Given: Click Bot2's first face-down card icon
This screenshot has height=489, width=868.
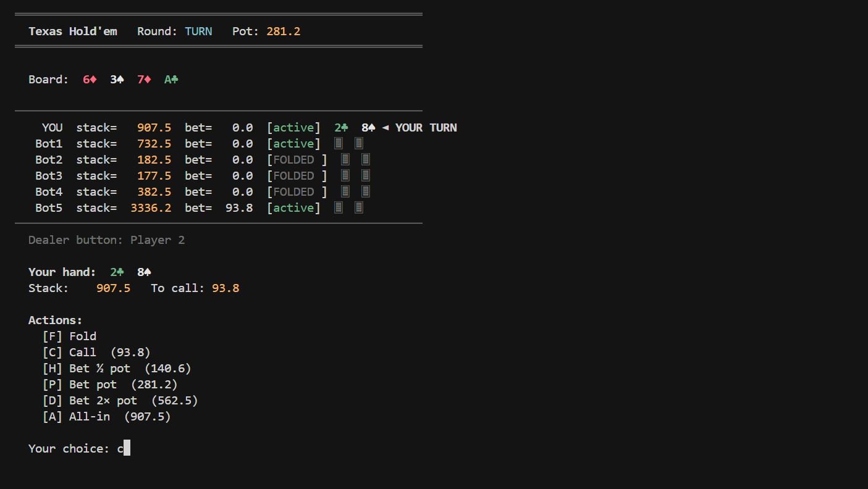Looking at the screenshot, I should click(x=345, y=160).
